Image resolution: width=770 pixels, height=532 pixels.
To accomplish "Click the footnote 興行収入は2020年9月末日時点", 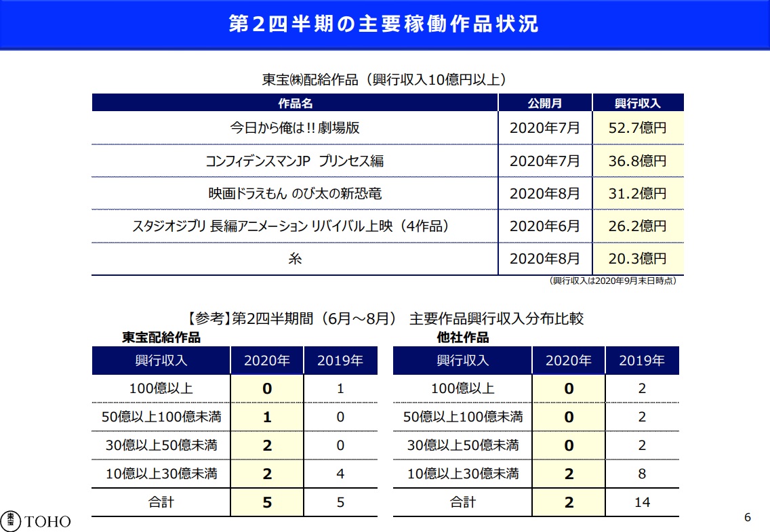I will [x=613, y=281].
